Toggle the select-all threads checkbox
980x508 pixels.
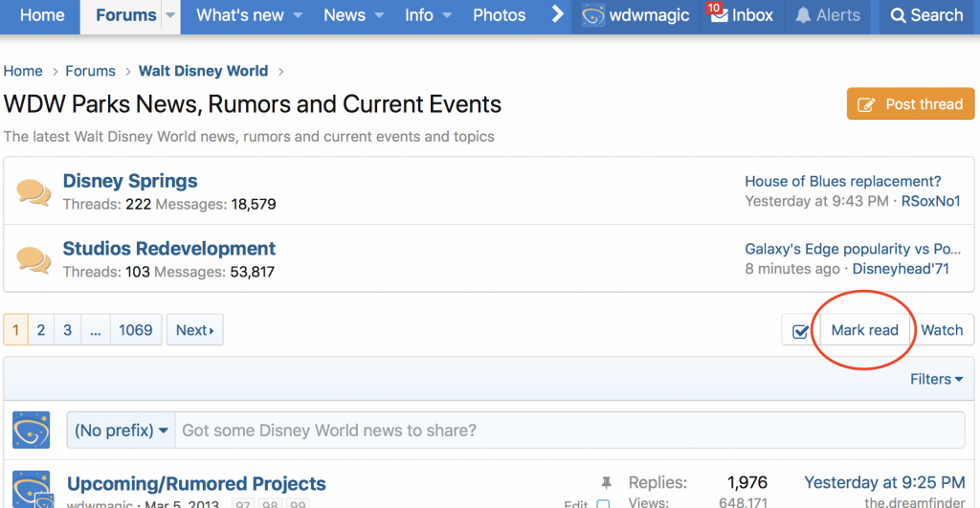(800, 331)
